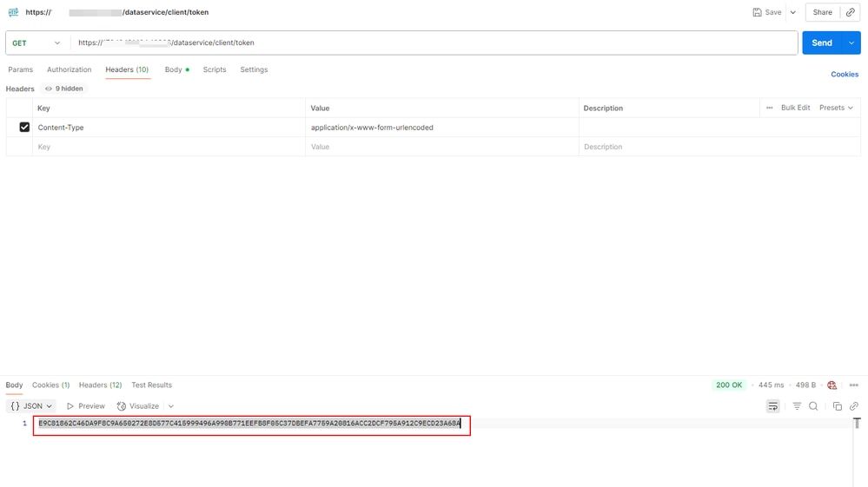This screenshot has height=487, width=868.
Task: Click the empty Description input cell
Action: coord(719,147)
